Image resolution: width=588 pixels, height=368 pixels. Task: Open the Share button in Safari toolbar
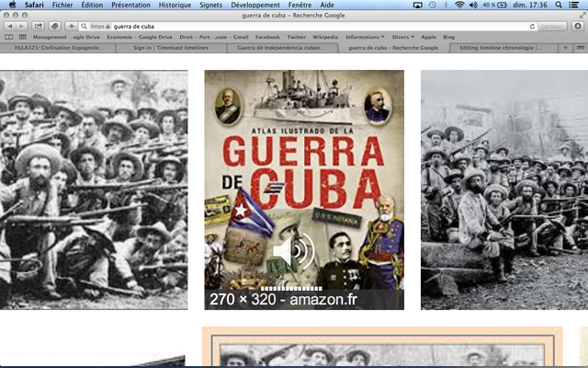[x=39, y=27]
